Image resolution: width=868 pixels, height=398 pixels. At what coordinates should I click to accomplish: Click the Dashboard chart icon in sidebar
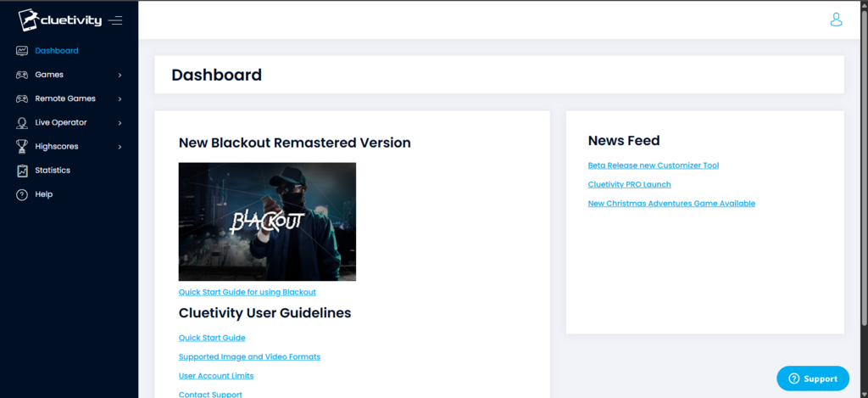click(22, 50)
